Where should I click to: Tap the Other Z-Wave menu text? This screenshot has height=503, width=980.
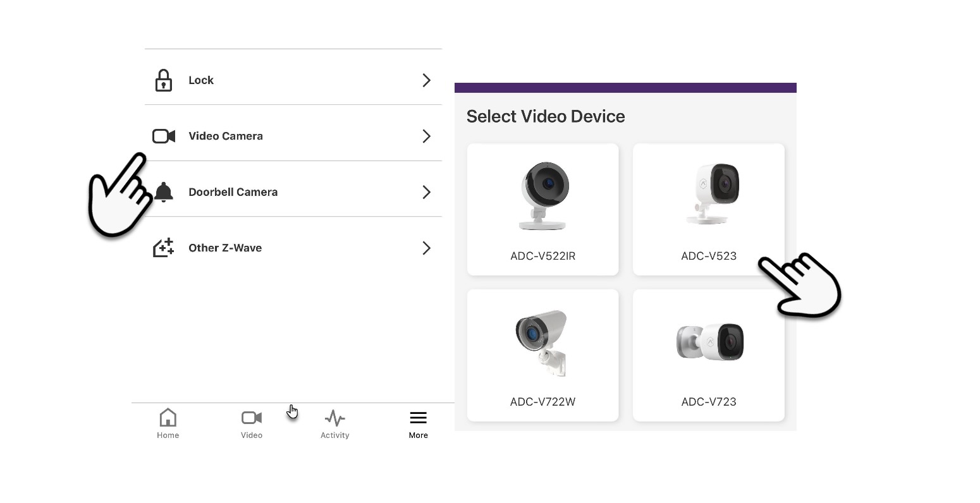(x=225, y=248)
